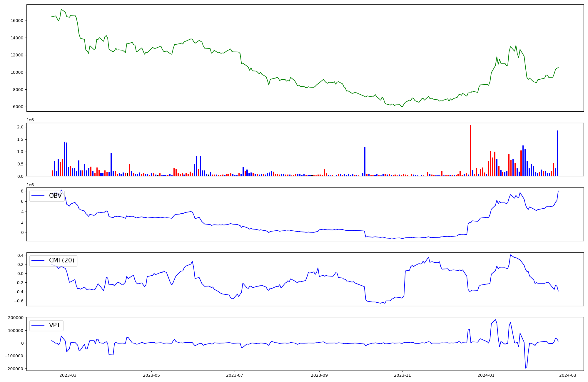588x382 pixels.
Task: Click the 2023-05 x-axis date label
Action: coord(151,375)
